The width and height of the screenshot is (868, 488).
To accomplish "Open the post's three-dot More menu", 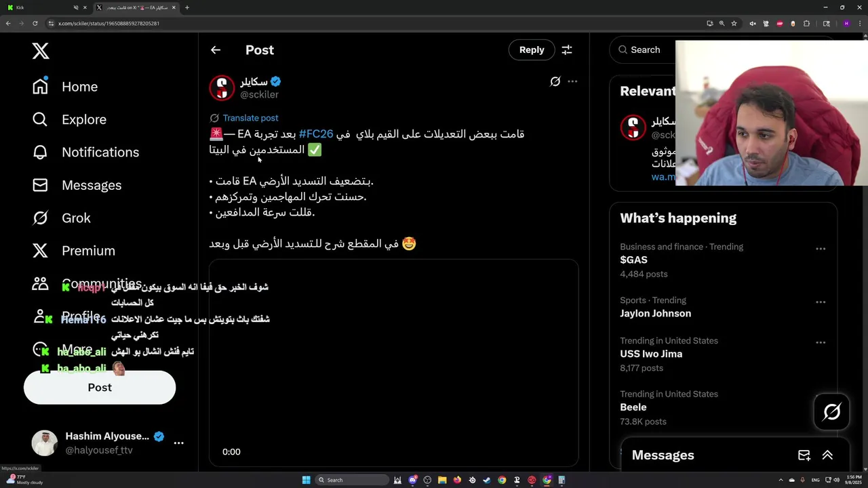I will (572, 81).
